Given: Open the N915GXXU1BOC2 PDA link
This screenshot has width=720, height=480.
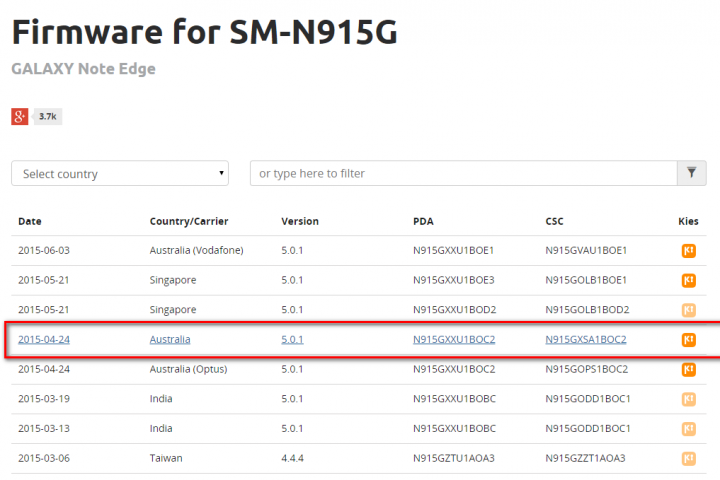Looking at the screenshot, I should tap(454, 339).
